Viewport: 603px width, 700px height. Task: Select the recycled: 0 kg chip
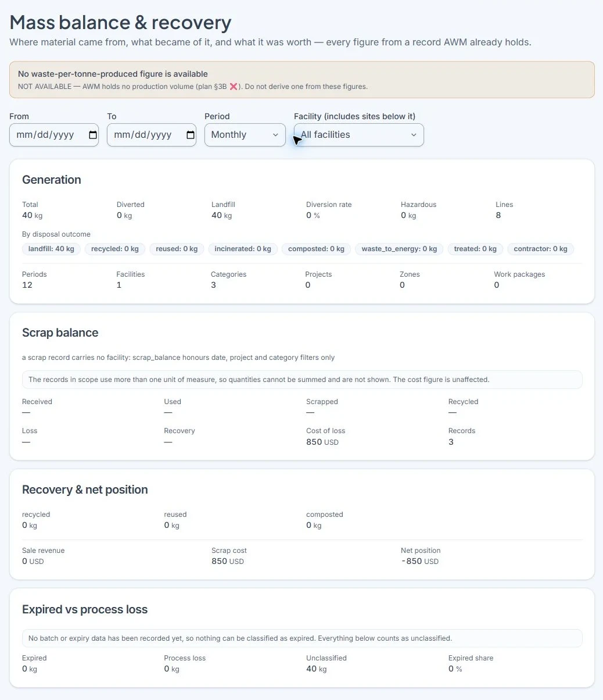click(115, 249)
